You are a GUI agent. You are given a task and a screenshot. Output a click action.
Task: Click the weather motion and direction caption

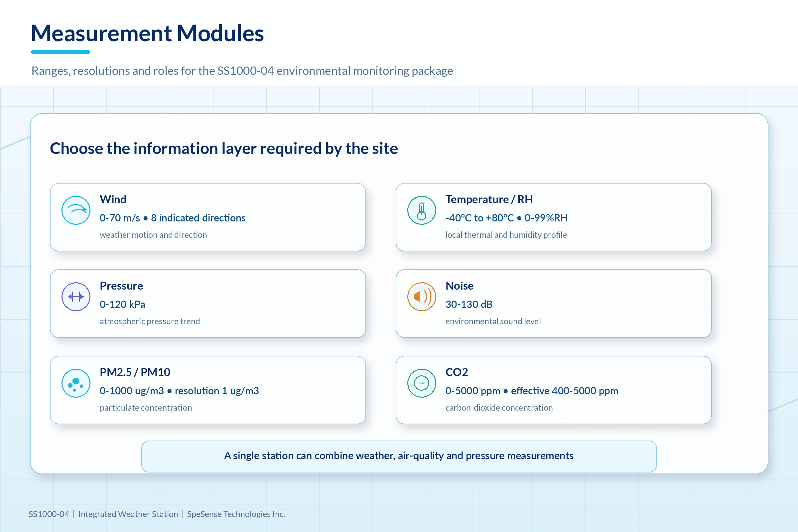click(x=153, y=235)
